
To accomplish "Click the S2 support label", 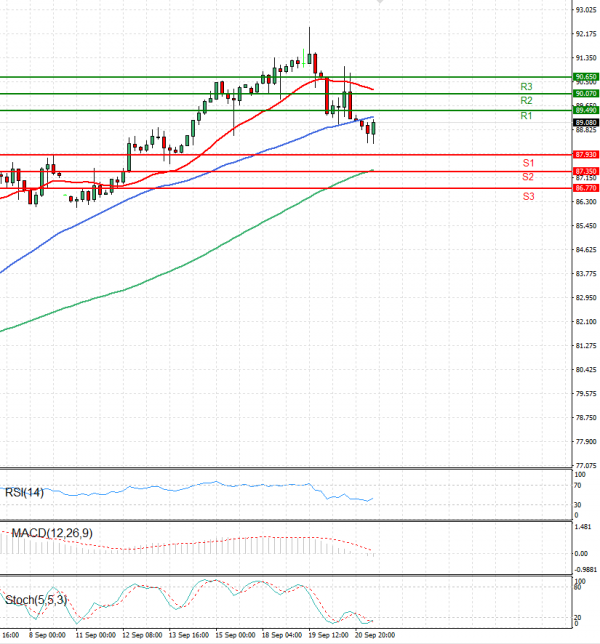I will [x=528, y=177].
